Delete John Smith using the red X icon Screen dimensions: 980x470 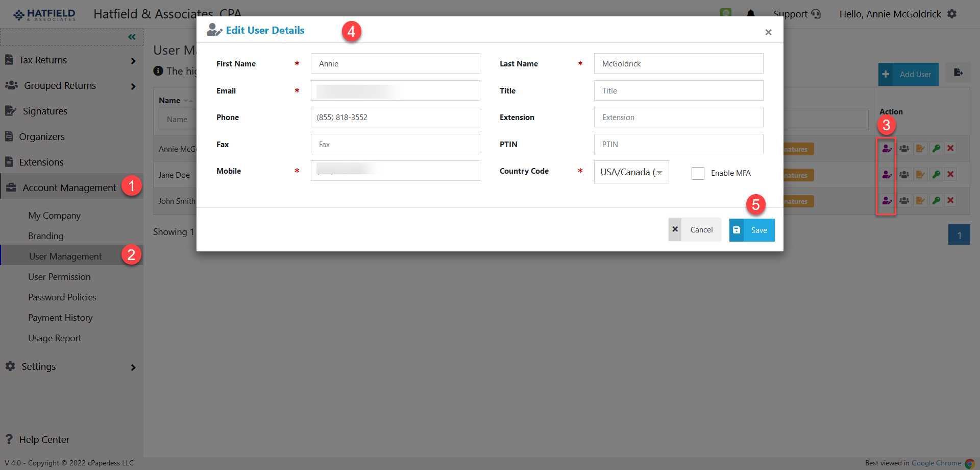[x=950, y=200]
